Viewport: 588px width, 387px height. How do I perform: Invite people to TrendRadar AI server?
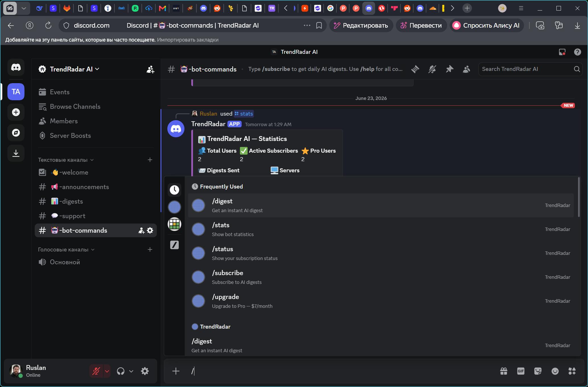pos(150,69)
